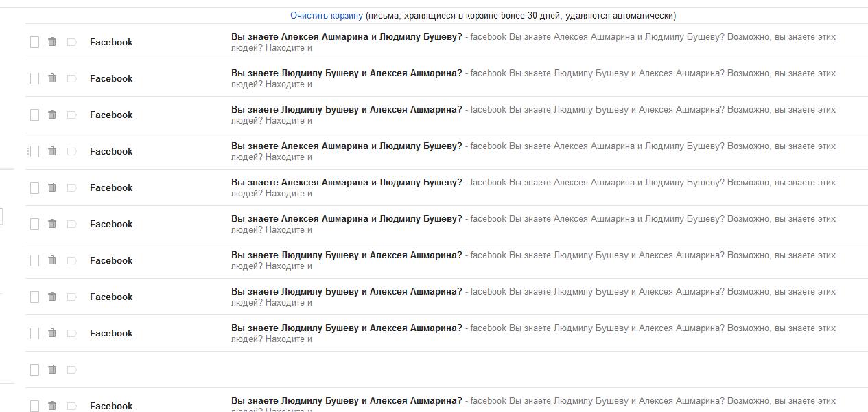Click 'Facebook' sender in the drag-handle row
868x412 pixels.
coord(111,151)
